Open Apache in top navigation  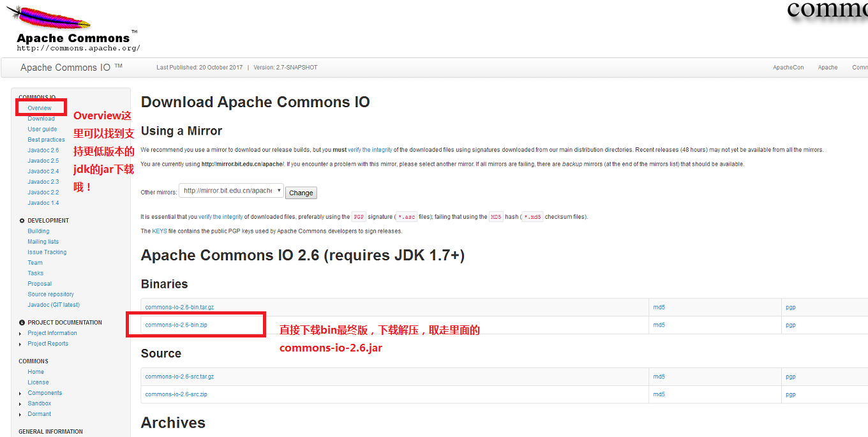828,68
